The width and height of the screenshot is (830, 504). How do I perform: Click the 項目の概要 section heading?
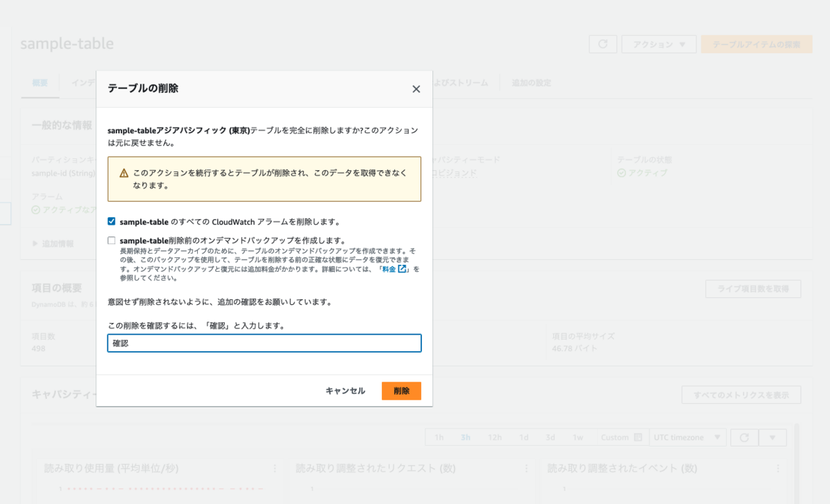[x=57, y=288]
